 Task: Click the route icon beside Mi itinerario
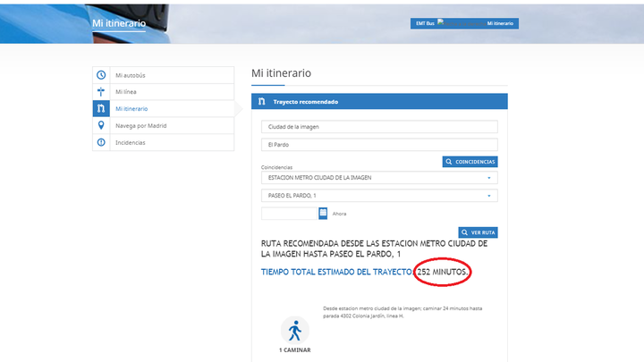101,108
